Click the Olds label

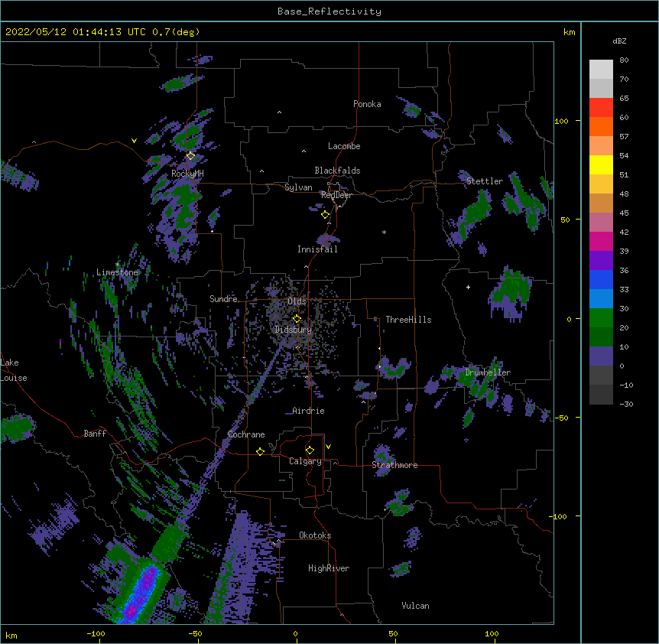[297, 301]
